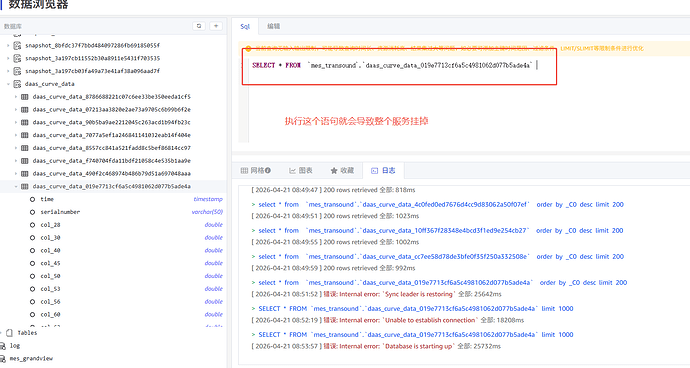
Task: Click the orange warning icon in the notice bar
Action: coord(248,48)
